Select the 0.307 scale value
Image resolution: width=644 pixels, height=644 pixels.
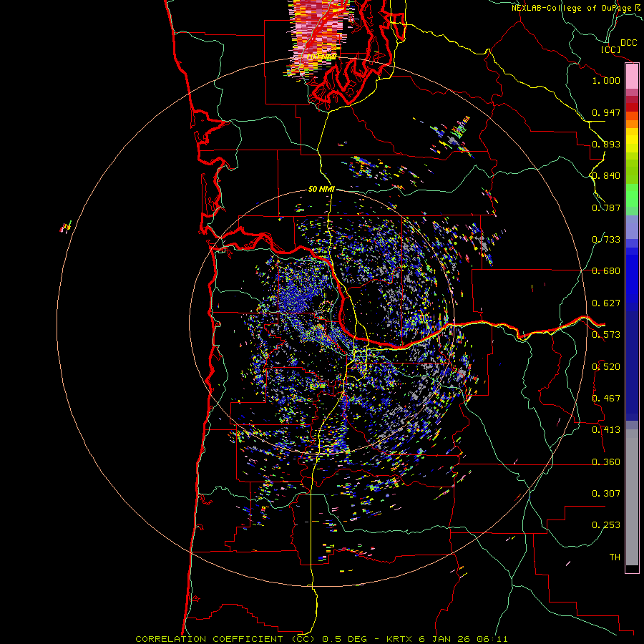click(x=606, y=494)
